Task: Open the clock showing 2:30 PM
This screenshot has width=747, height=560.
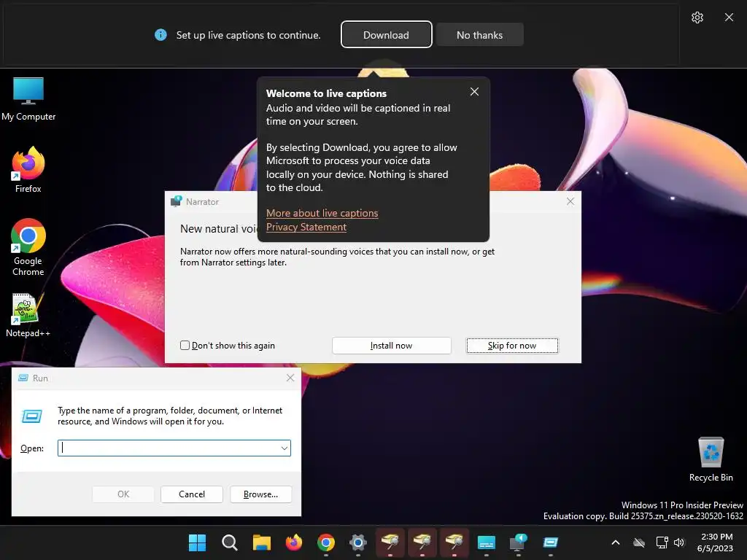Action: 716,542
